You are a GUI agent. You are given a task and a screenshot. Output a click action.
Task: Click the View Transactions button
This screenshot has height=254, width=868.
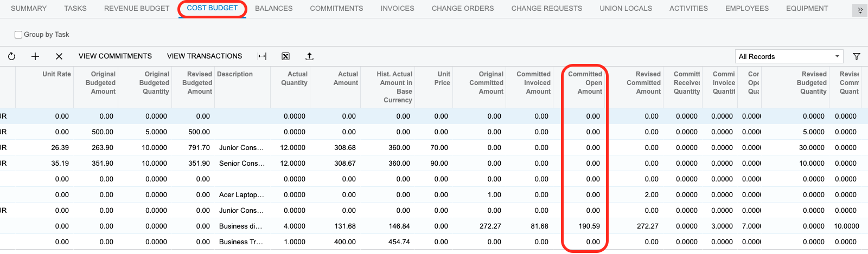coord(205,56)
